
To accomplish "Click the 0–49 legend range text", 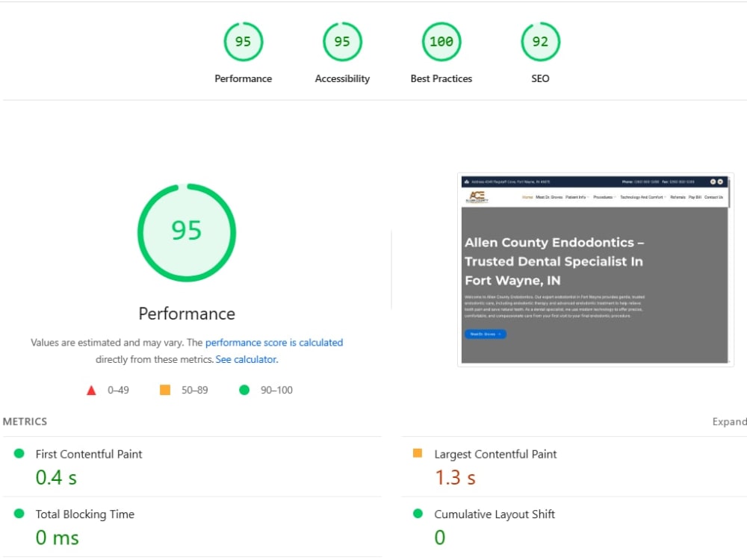I will [x=118, y=390].
